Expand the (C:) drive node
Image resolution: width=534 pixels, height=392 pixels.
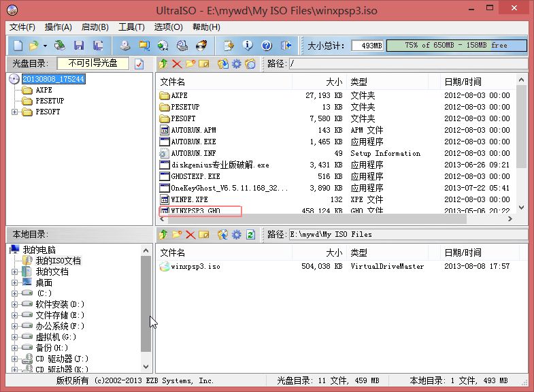(x=14, y=293)
